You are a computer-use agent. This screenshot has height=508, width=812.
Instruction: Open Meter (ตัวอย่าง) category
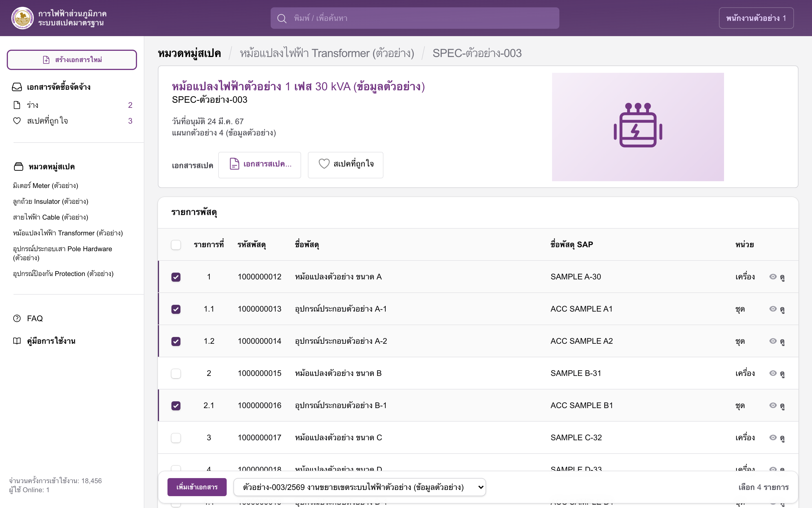tap(46, 185)
